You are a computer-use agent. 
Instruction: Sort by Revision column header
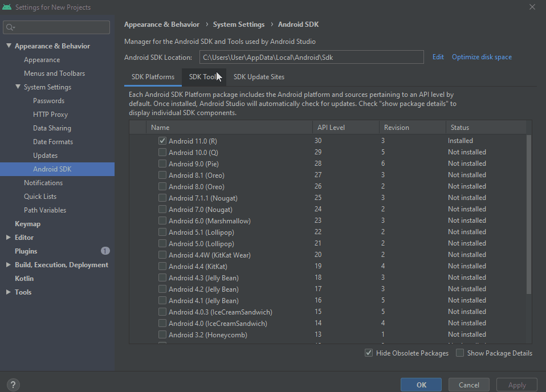[x=413, y=128]
